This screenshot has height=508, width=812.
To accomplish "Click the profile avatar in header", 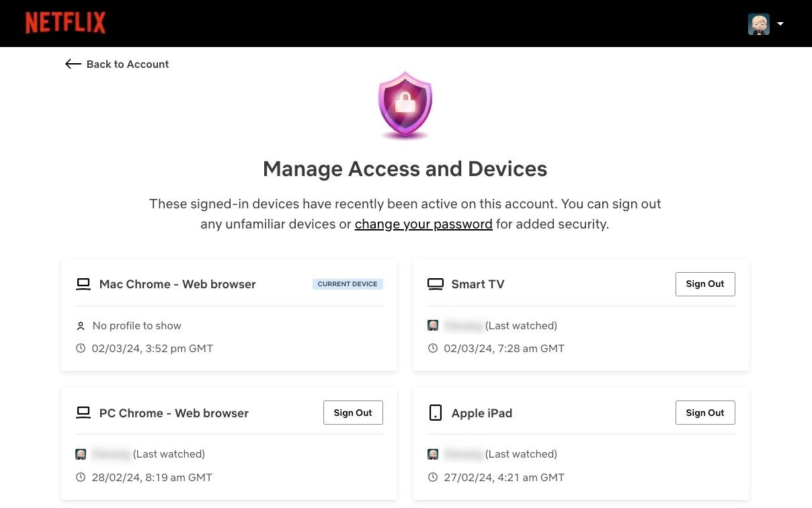I will 758,24.
